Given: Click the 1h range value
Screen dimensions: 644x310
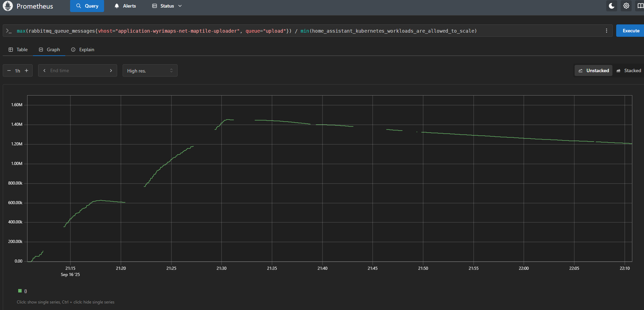Looking at the screenshot, I should (18, 71).
